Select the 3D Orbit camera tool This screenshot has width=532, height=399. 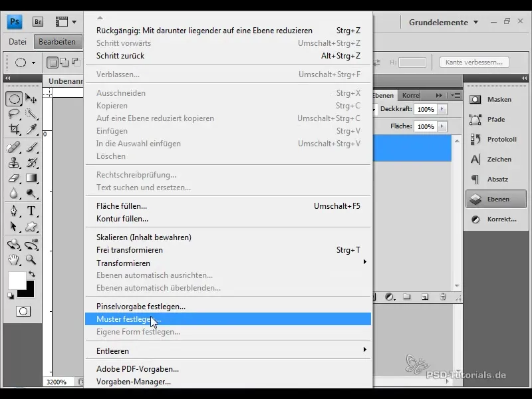click(x=31, y=244)
